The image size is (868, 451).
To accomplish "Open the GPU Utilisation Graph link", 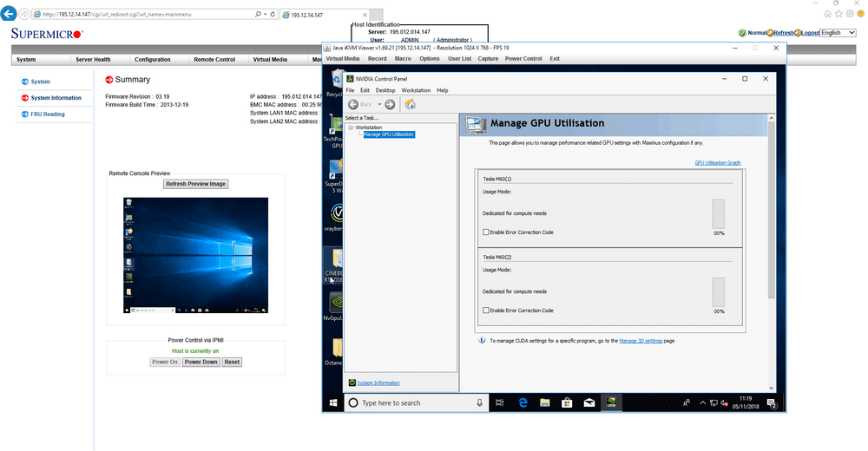I will point(718,163).
